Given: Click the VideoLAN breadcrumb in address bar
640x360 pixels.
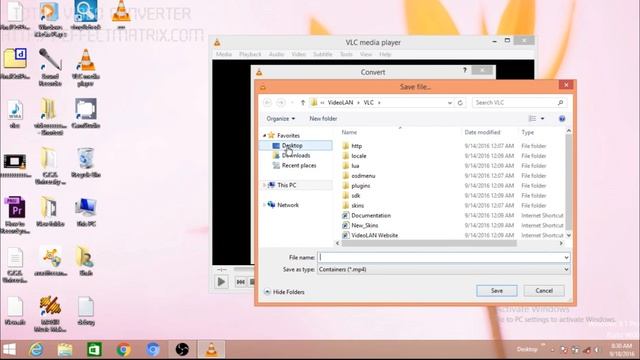Looking at the screenshot, I should [x=340, y=102].
